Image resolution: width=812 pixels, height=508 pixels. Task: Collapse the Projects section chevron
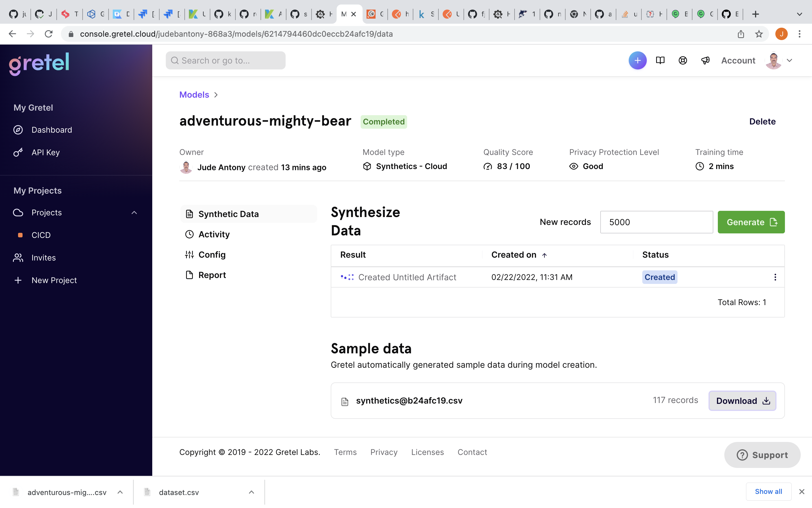(x=134, y=213)
